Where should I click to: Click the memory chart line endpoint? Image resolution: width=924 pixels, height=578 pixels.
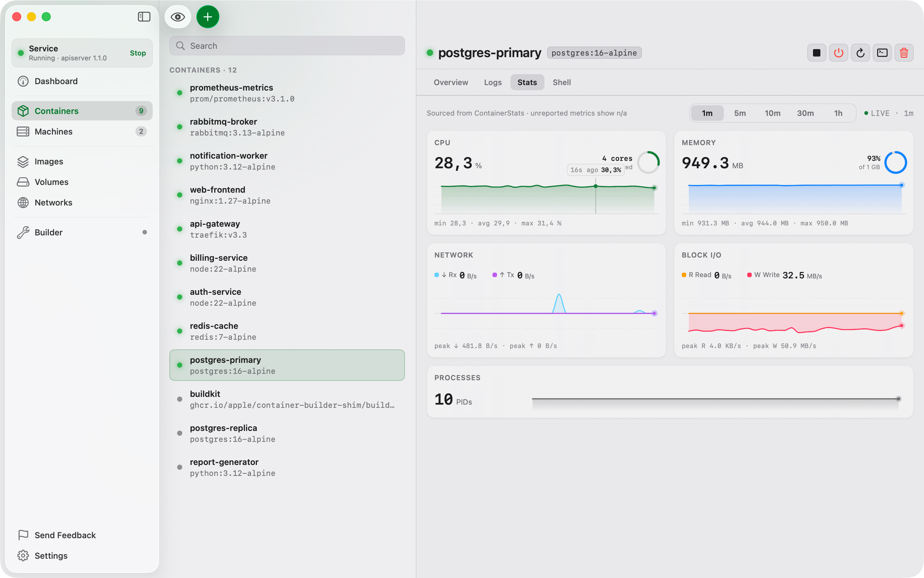902,185
